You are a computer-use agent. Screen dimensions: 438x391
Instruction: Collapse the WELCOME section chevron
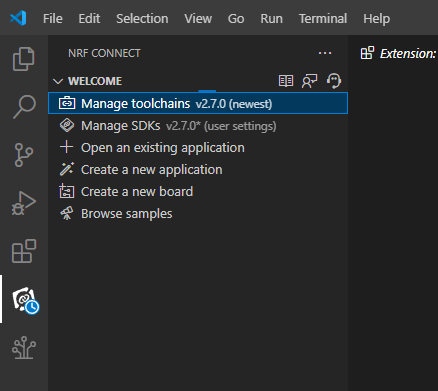pyautogui.click(x=58, y=81)
